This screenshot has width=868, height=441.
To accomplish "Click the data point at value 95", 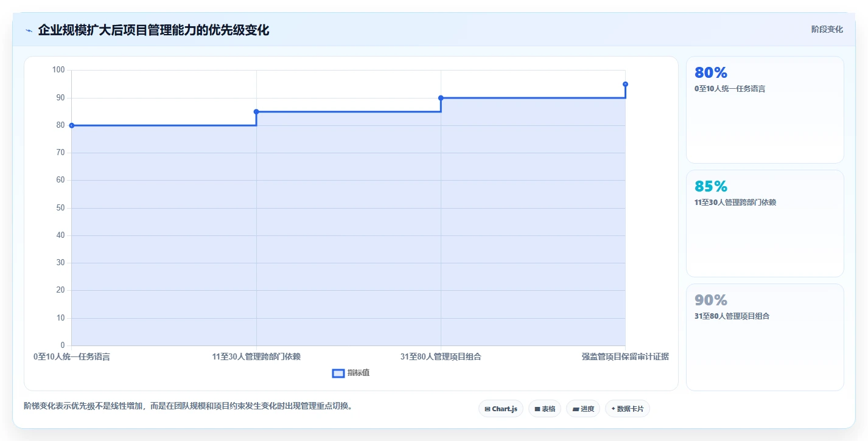I will click(625, 84).
